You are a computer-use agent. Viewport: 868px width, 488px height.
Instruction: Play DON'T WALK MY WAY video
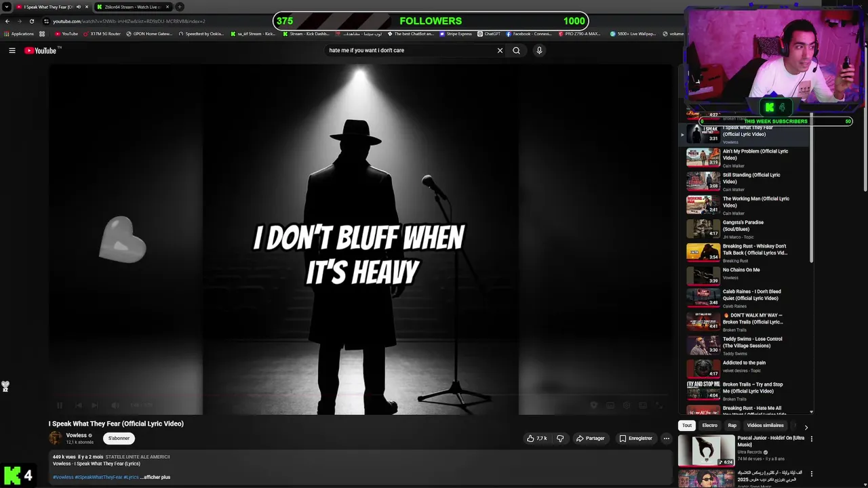click(x=744, y=322)
